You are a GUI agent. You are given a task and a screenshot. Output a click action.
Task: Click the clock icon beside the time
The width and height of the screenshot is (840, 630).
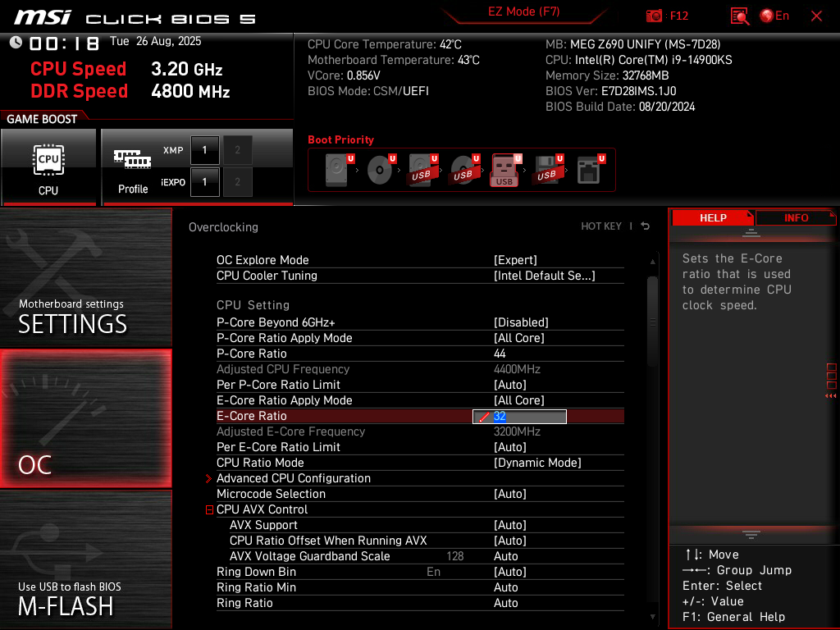point(16,43)
